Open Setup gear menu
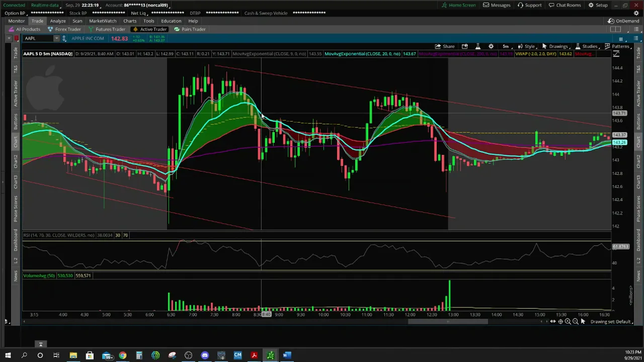Image resolution: width=644 pixels, height=362 pixels. [x=598, y=5]
